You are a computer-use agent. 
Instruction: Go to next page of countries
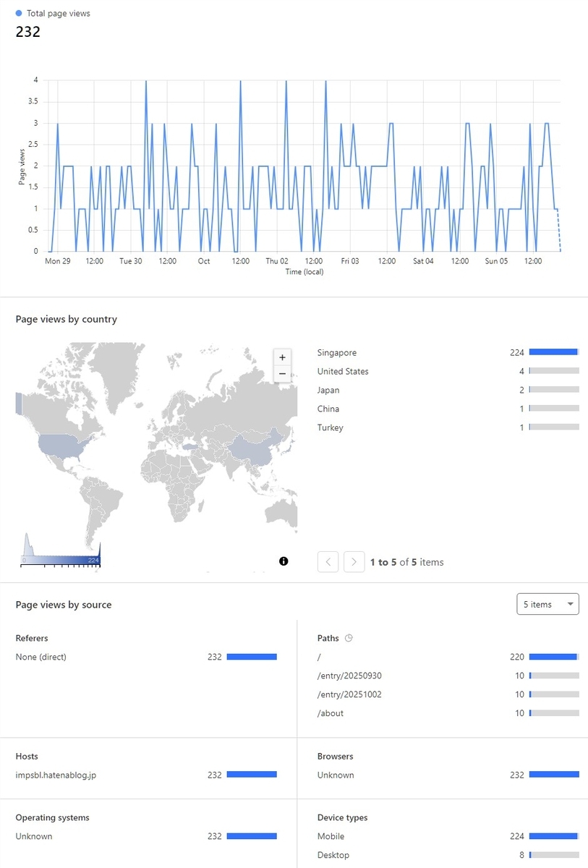(x=354, y=561)
